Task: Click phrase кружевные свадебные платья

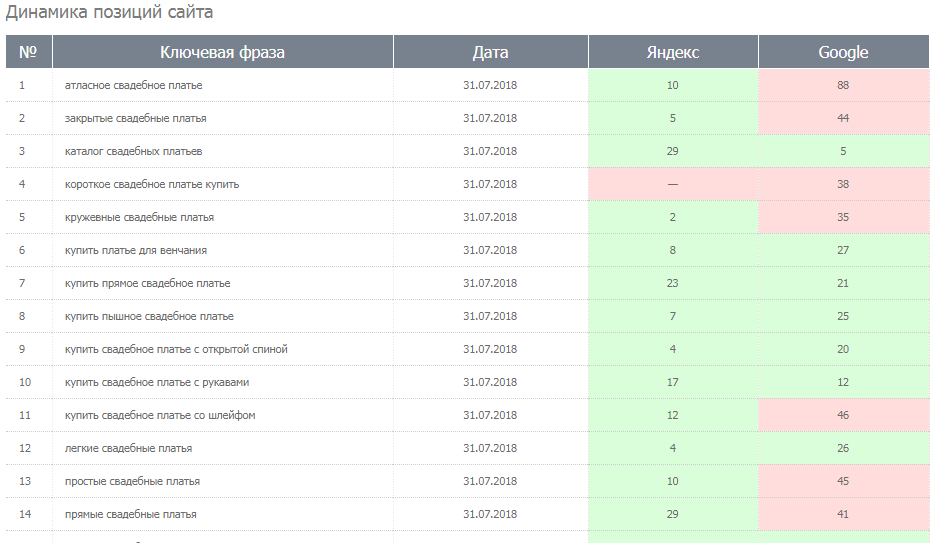Action: tap(139, 218)
